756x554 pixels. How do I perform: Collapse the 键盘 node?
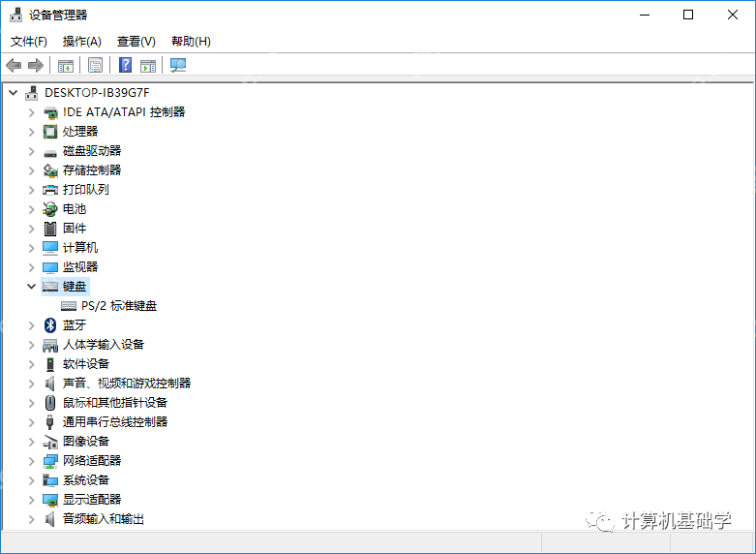(32, 287)
